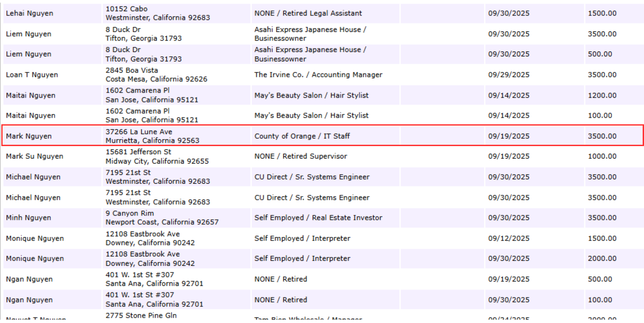Select the 10152 Cabo Westminster address
644x323 pixels.
158,13
